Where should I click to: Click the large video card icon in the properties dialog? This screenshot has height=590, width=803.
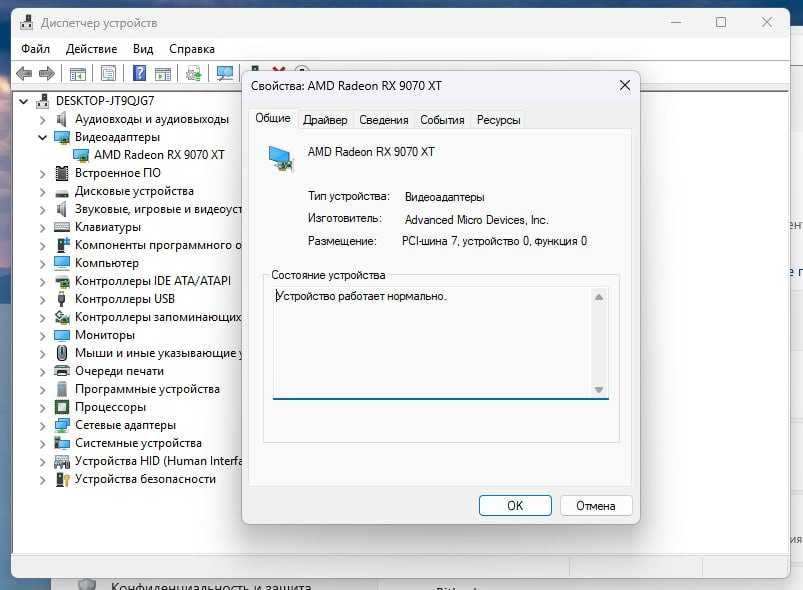281,159
